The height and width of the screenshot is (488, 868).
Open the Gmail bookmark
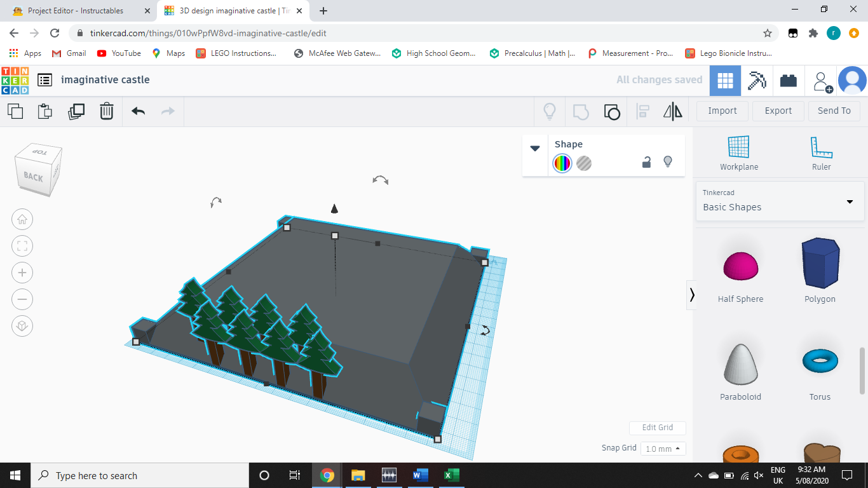point(69,53)
